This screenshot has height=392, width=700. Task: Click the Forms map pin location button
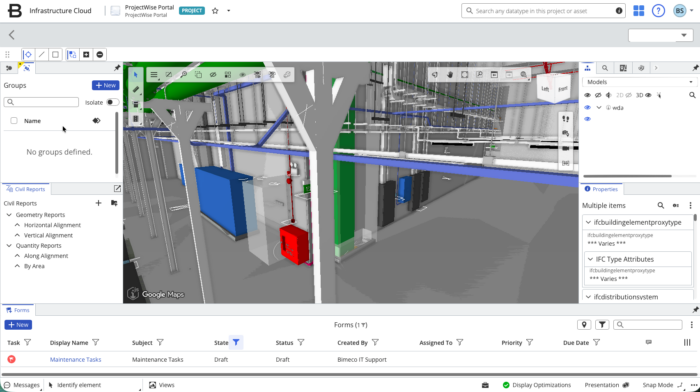584,325
